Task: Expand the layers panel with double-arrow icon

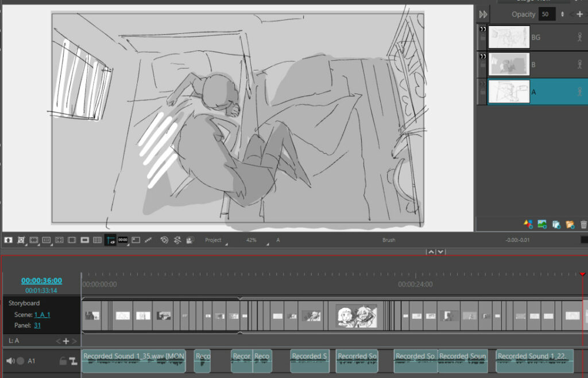Action: [483, 14]
